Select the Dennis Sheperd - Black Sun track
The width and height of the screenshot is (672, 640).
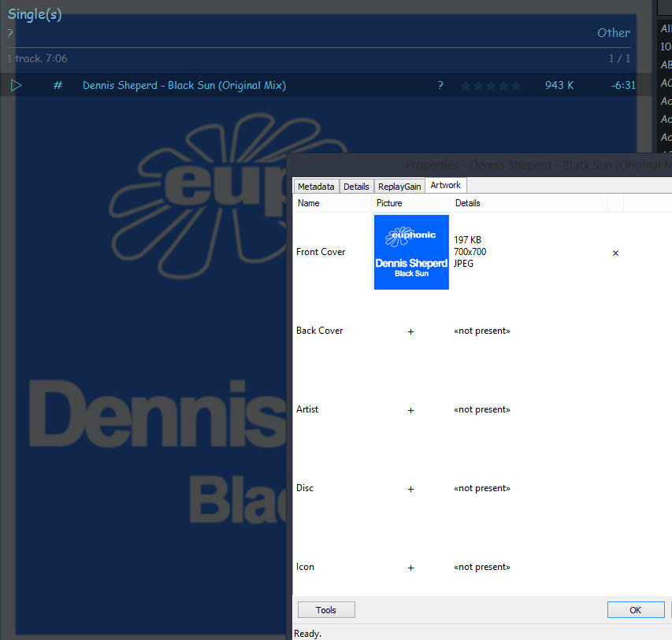point(184,85)
